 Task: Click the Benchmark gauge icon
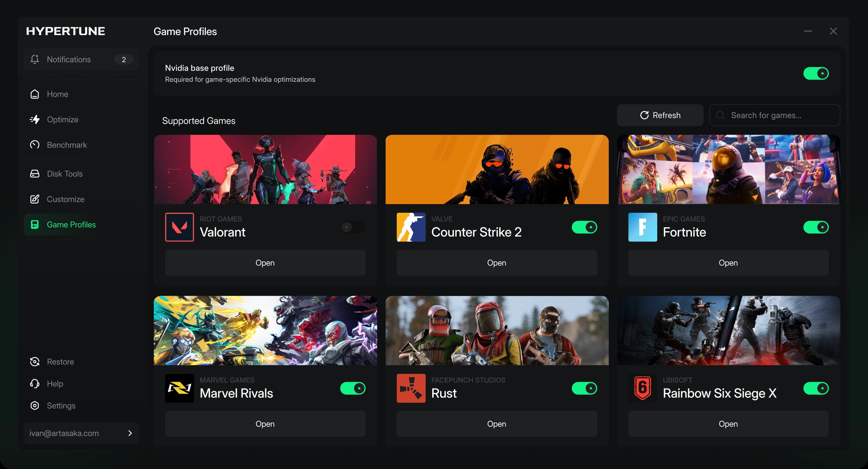coord(35,145)
